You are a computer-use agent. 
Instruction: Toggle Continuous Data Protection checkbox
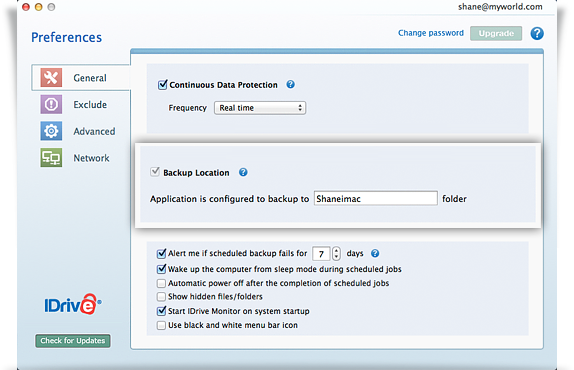[x=162, y=85]
